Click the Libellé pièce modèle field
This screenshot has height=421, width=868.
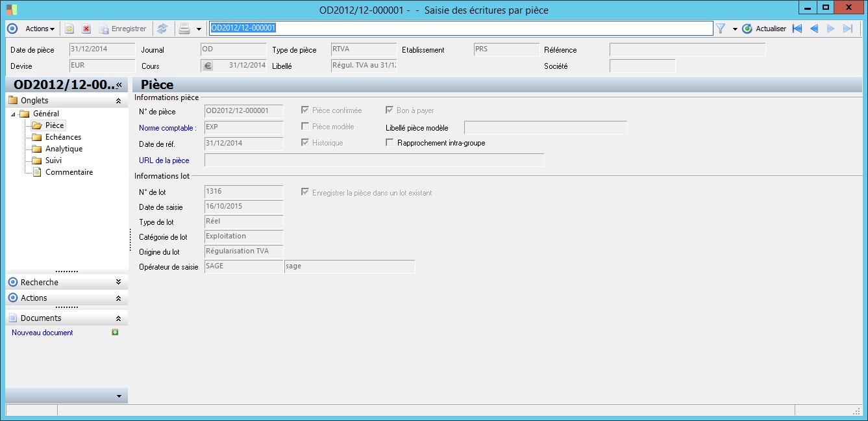pyautogui.click(x=545, y=127)
